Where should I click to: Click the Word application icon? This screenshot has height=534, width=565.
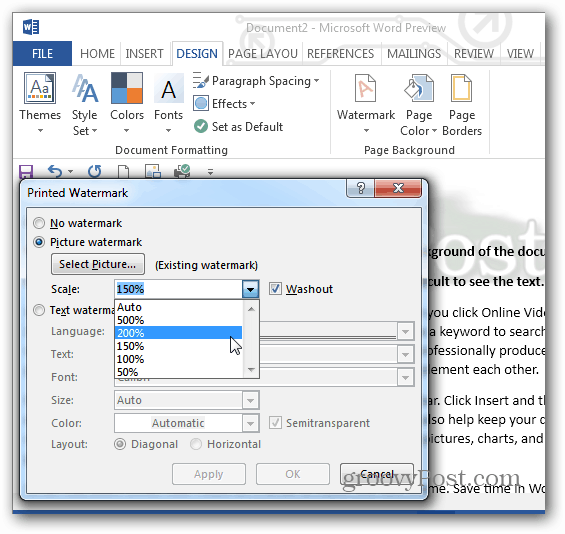click(x=31, y=27)
